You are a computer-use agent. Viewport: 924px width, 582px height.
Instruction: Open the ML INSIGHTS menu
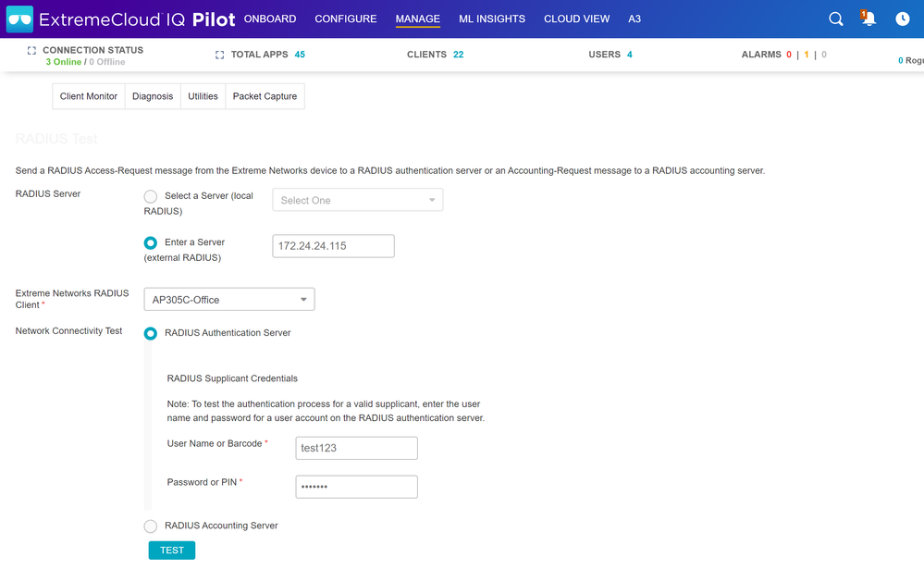(492, 19)
